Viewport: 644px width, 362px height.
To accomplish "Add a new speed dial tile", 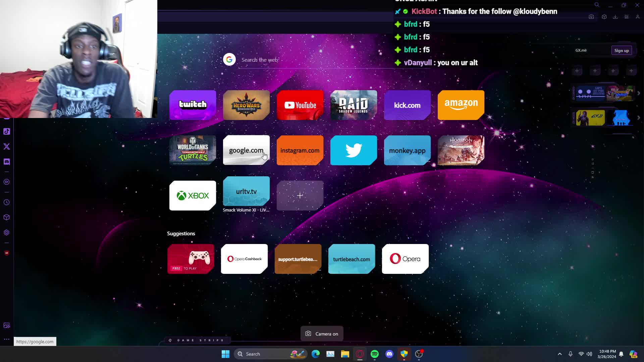I will (x=300, y=195).
